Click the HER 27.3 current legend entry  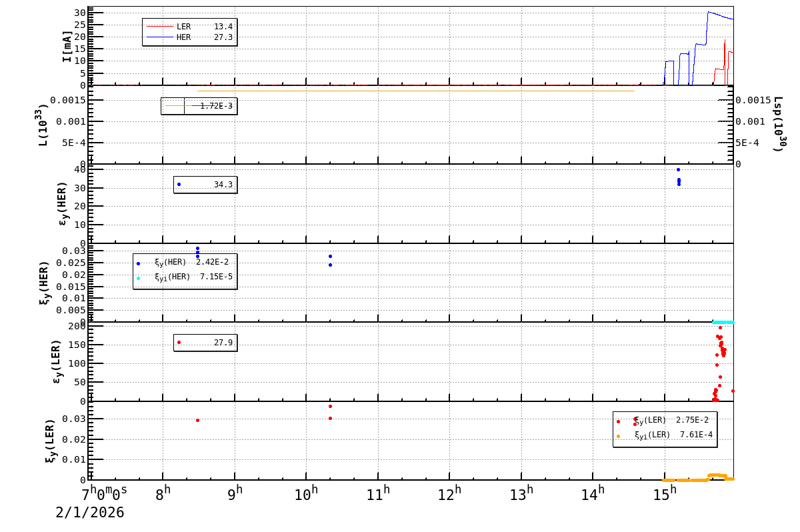click(x=189, y=37)
